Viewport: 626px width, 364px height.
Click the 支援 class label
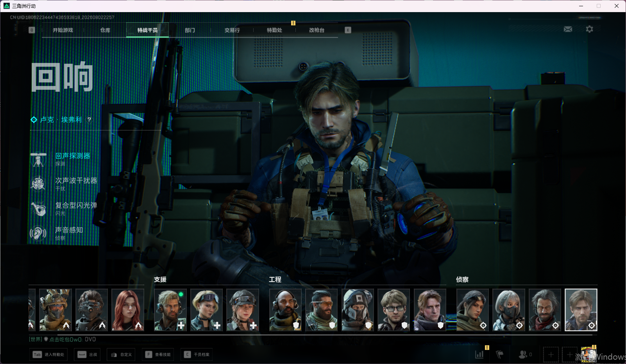160,280
